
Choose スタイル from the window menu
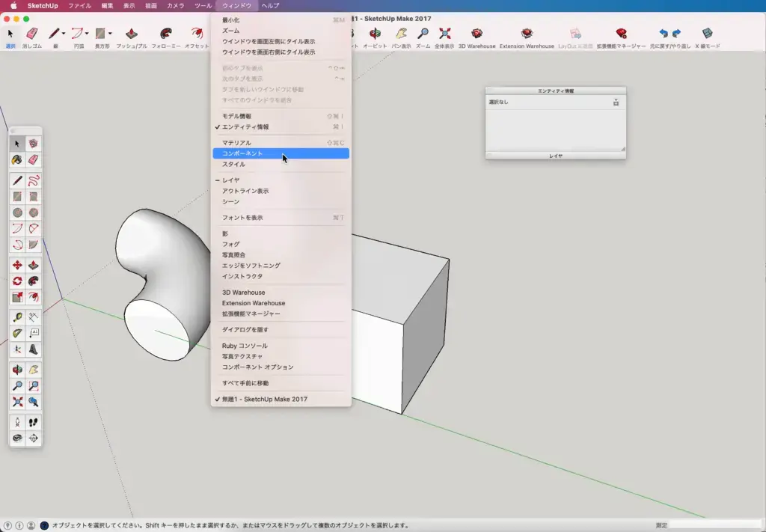point(281,164)
